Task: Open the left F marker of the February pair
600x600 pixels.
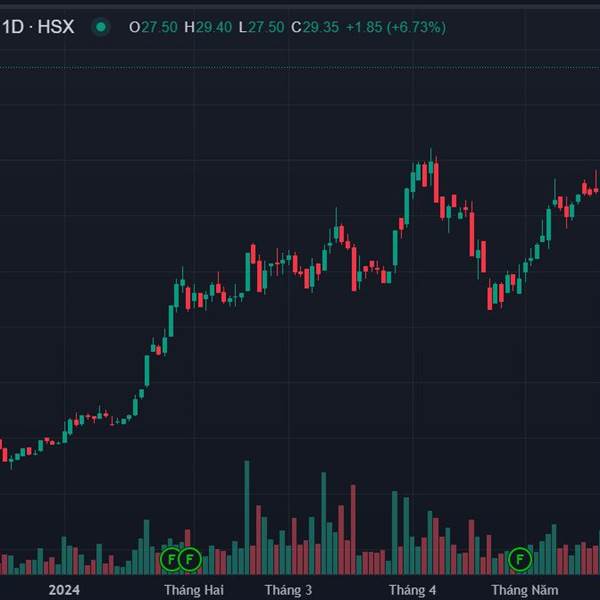Action: pos(171,559)
